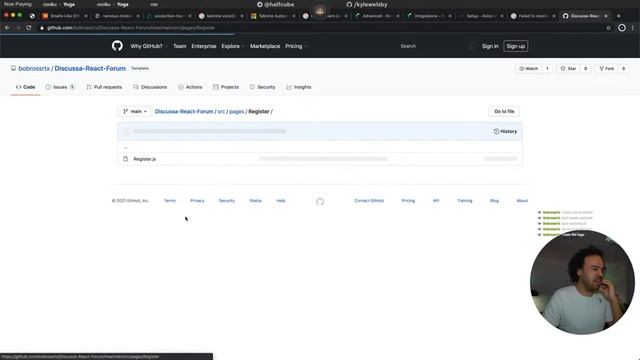Open the Discussions tab
The width and height of the screenshot is (640, 360).
coord(150,87)
